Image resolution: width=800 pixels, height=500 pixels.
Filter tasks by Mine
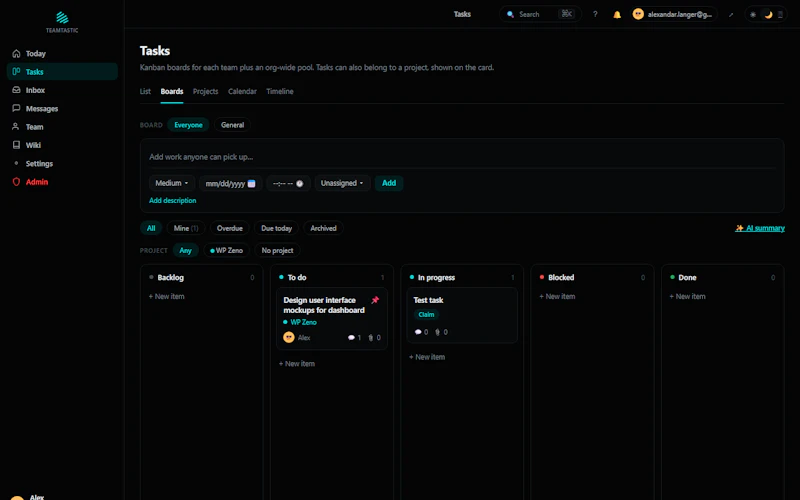coord(186,228)
